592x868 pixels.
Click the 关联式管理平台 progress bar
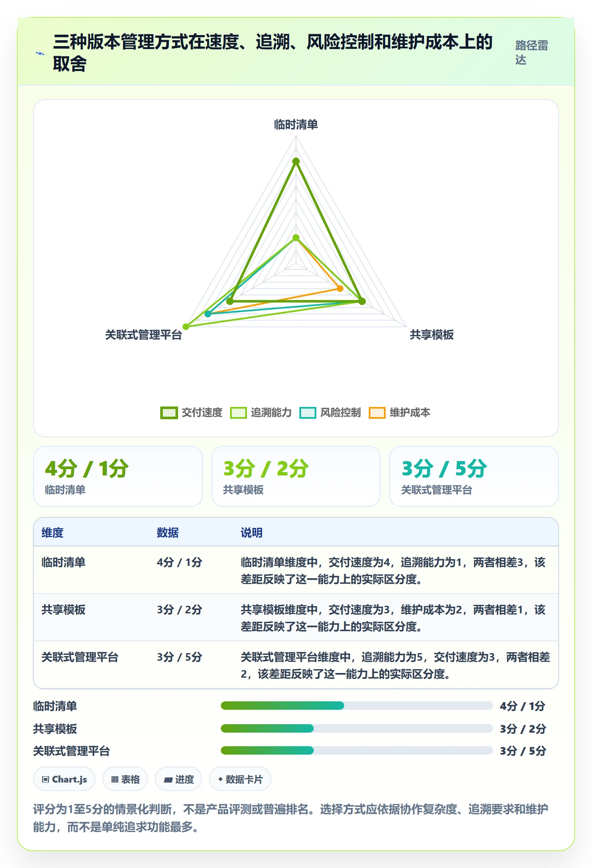tap(356, 750)
